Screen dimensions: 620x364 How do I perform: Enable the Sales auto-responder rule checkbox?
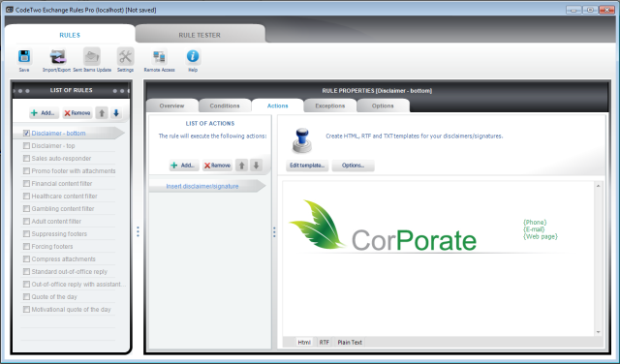point(26,159)
